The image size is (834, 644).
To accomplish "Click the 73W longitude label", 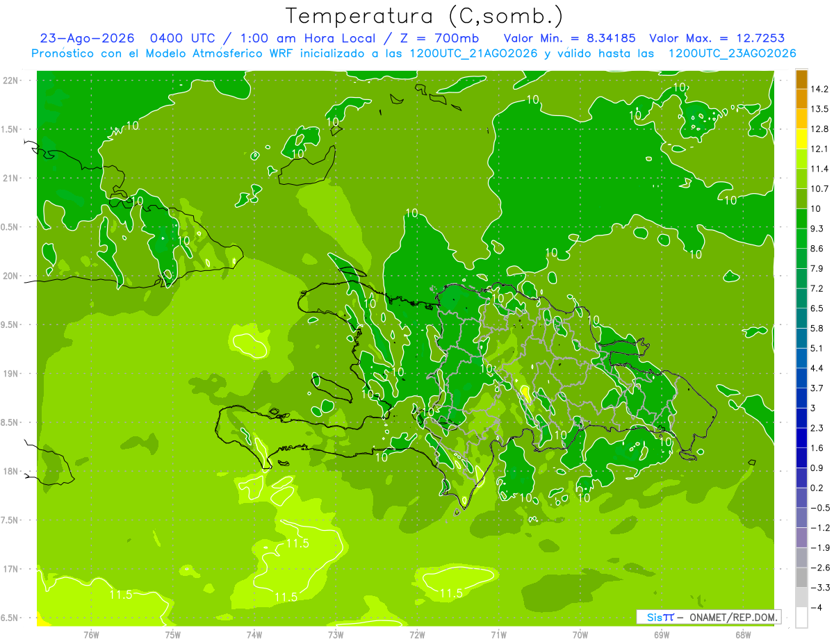I will pyautogui.click(x=336, y=634).
